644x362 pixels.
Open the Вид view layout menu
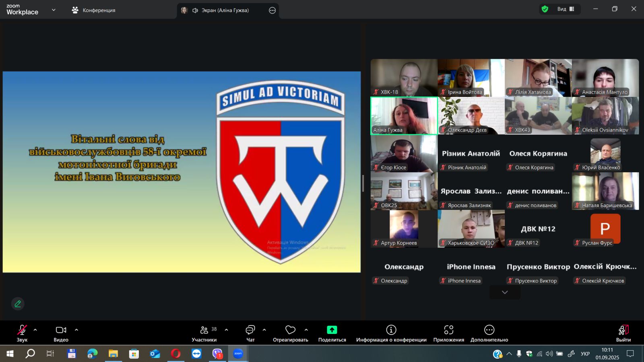coord(566,9)
